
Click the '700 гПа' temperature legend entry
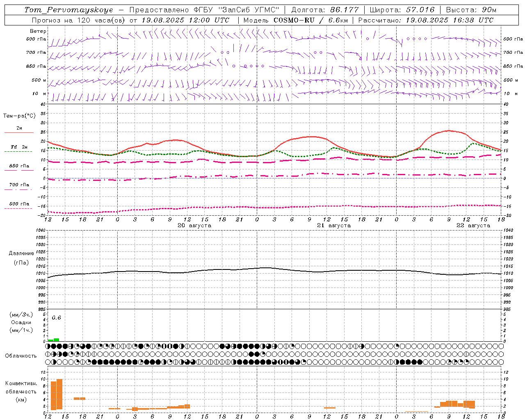point(19,185)
